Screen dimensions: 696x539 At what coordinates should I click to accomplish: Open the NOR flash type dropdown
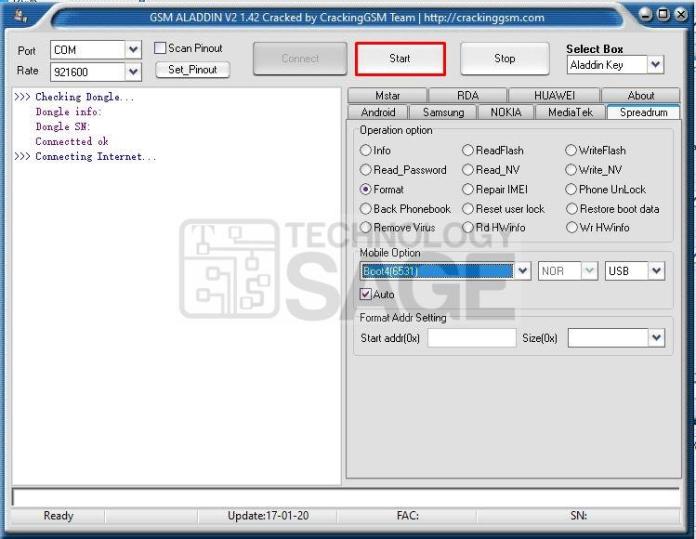point(589,270)
